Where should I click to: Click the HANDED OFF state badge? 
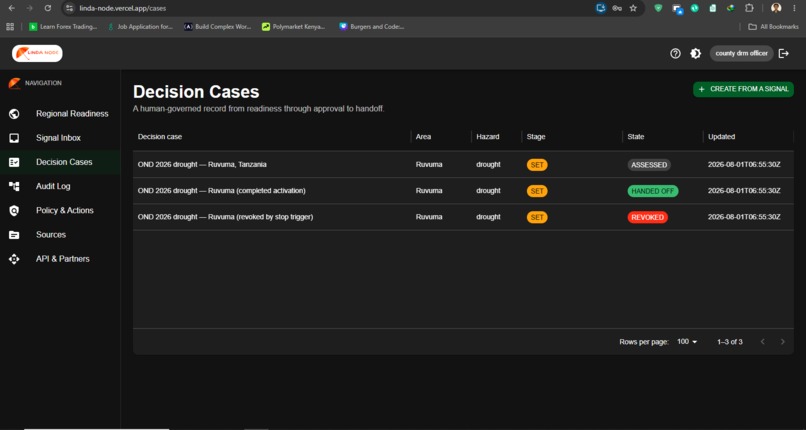653,191
